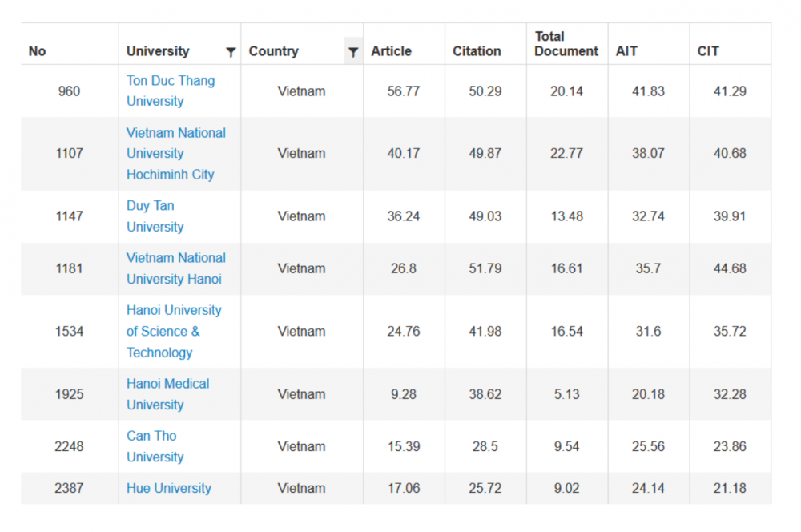Select CIT value 41.29
The width and height of the screenshot is (801, 532).
click(x=730, y=91)
